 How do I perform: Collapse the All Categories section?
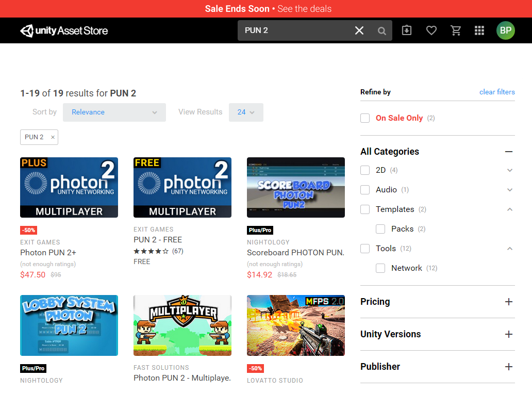(508, 152)
